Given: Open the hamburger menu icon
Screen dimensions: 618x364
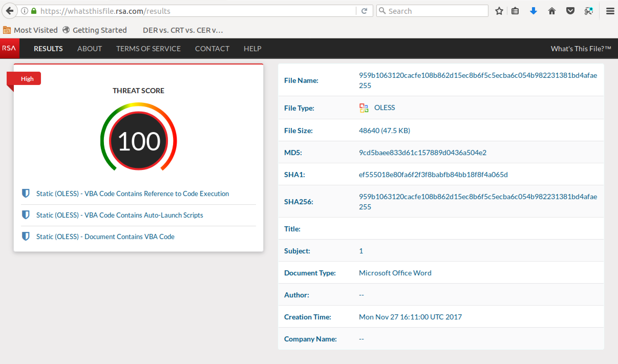Looking at the screenshot, I should tap(610, 11).
